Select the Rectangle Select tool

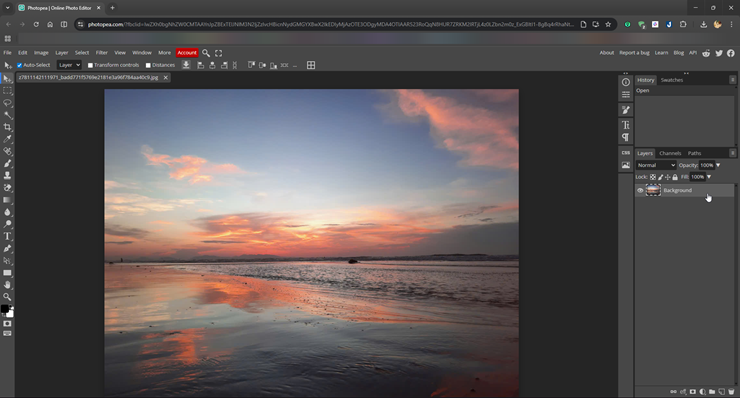[x=8, y=91]
